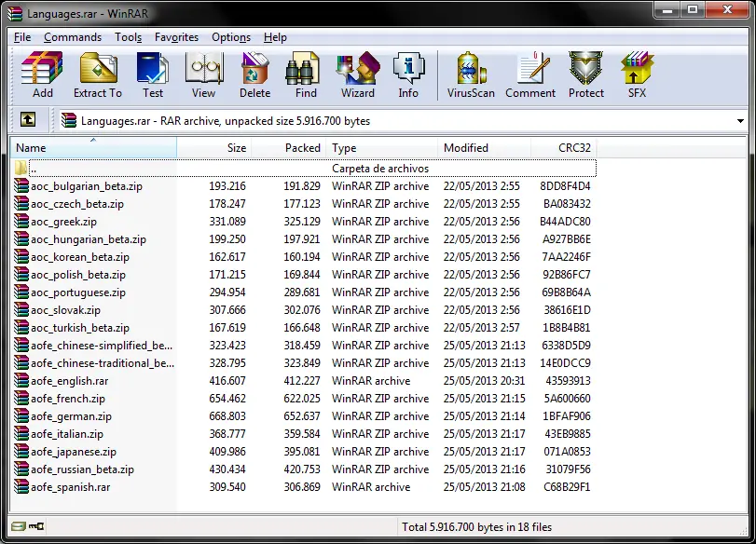This screenshot has width=756, height=544.
Task: Open the Tools menu
Action: click(x=129, y=37)
